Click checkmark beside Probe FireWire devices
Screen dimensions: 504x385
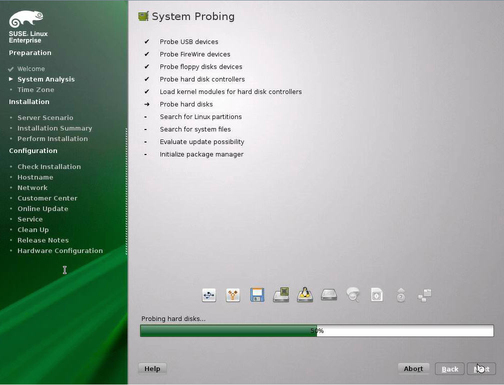point(147,54)
